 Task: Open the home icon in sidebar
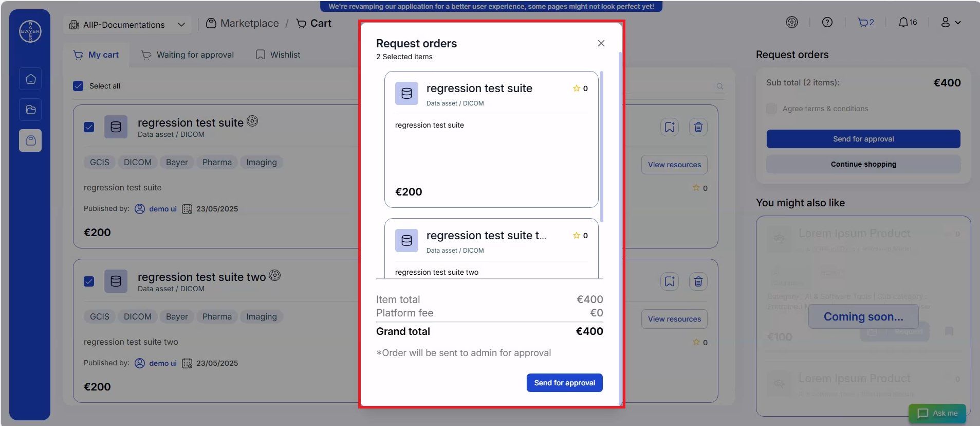[30, 79]
